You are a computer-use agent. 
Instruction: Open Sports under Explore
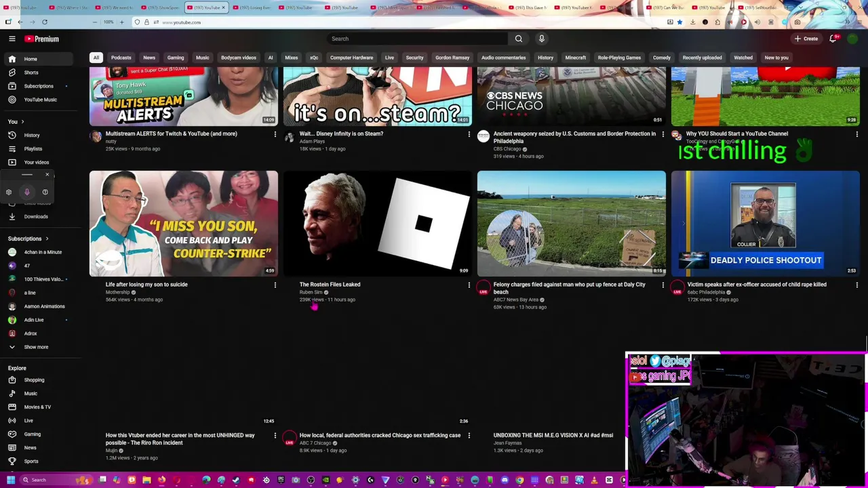[x=38, y=461]
